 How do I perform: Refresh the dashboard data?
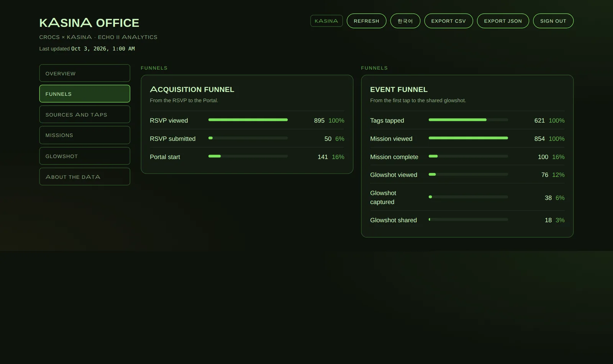pyautogui.click(x=366, y=21)
